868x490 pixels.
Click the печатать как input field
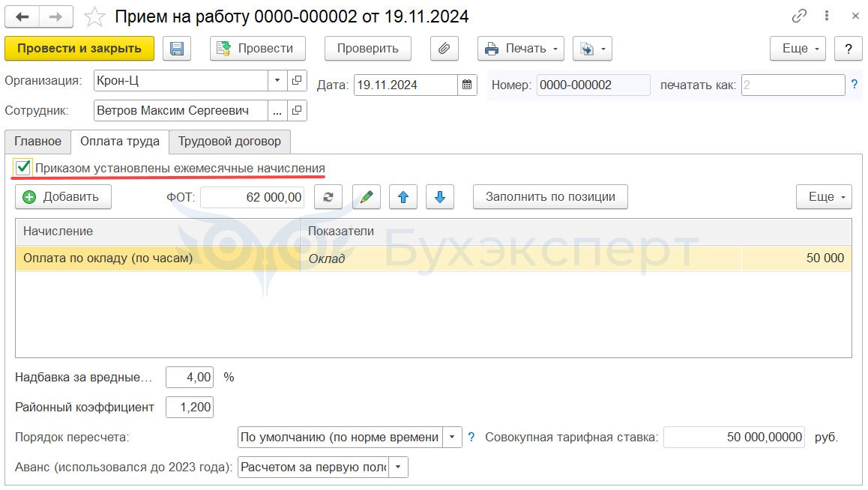(793, 85)
